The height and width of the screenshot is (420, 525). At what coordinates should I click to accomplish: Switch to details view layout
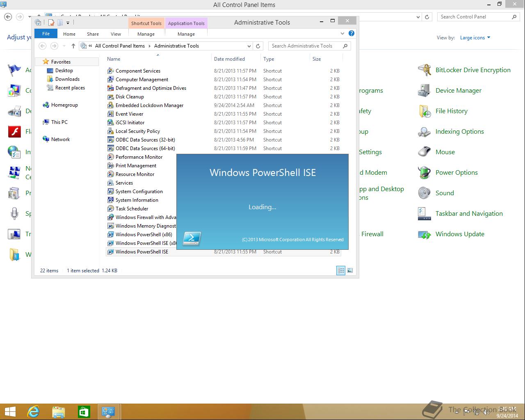tap(341, 270)
